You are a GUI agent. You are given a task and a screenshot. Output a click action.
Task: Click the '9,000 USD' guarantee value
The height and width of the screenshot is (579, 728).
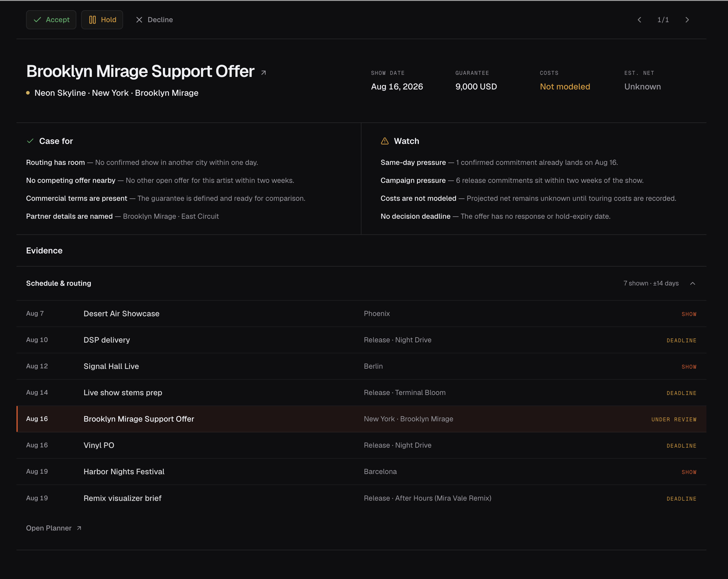point(476,87)
